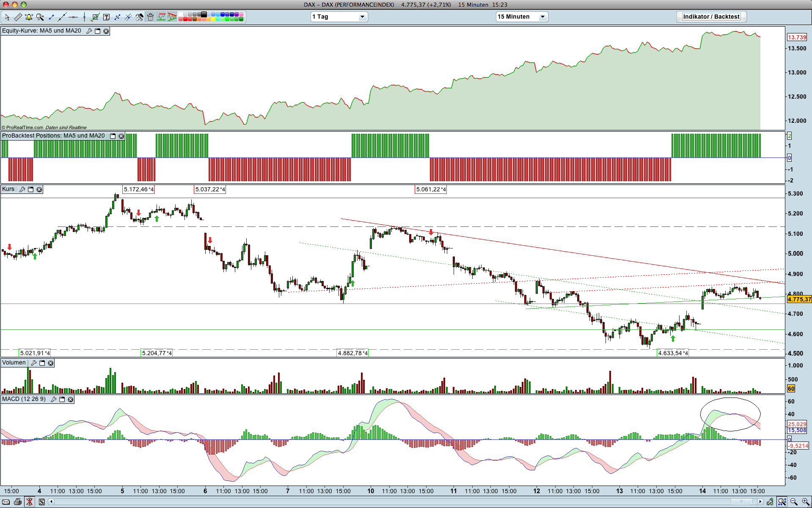Select the ruler measurement tool
This screenshot has height=508, width=812.
pos(18,17)
